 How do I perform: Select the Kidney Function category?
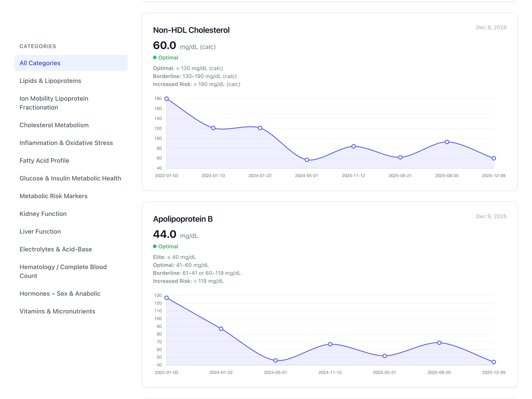click(x=43, y=214)
